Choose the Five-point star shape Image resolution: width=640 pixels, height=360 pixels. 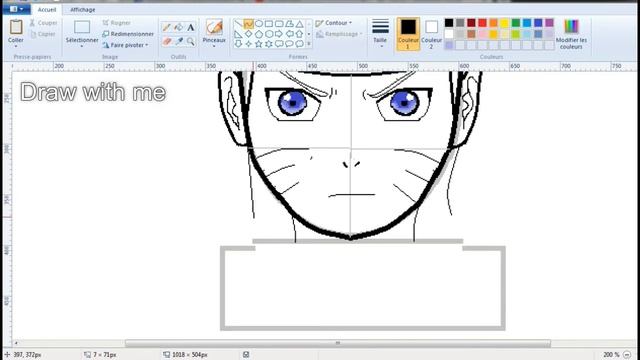pyautogui.click(x=258, y=44)
